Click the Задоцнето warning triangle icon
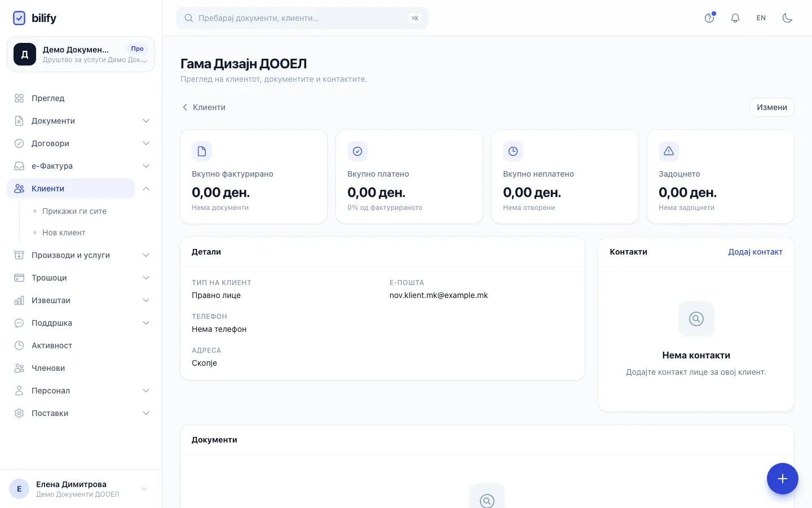812x508 pixels. (x=669, y=151)
